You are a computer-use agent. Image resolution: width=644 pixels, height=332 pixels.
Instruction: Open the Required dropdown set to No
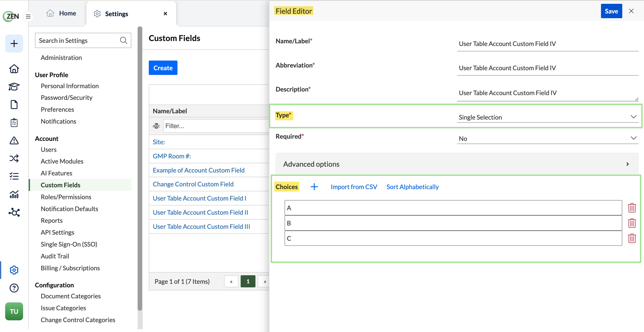coord(547,138)
